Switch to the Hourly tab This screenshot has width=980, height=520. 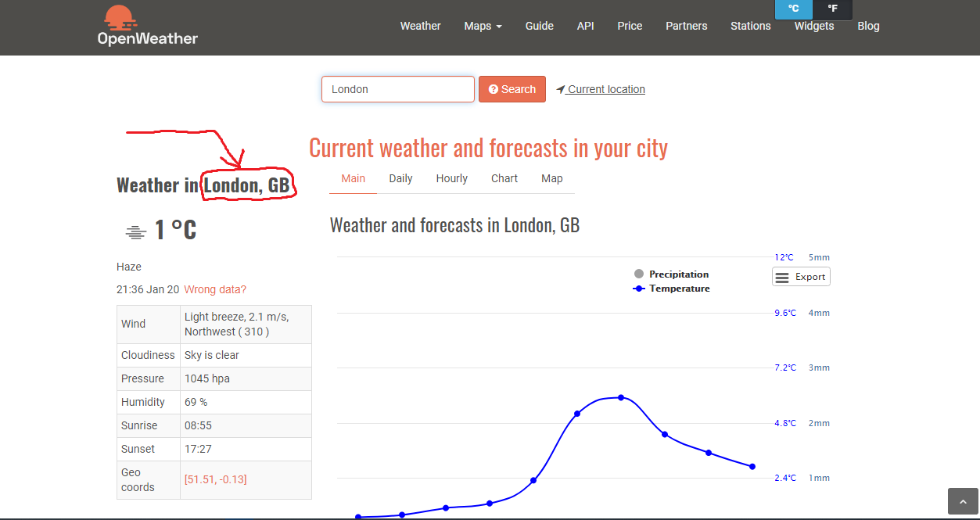coord(451,178)
